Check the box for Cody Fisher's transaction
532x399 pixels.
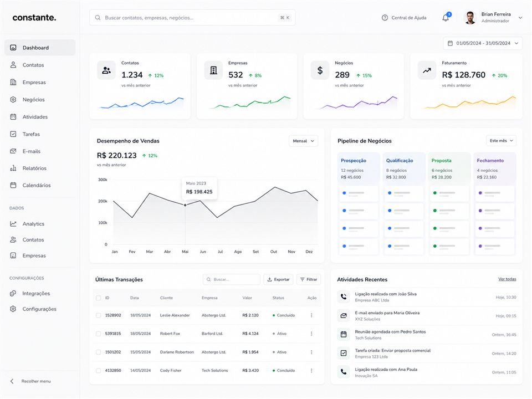tap(99, 371)
